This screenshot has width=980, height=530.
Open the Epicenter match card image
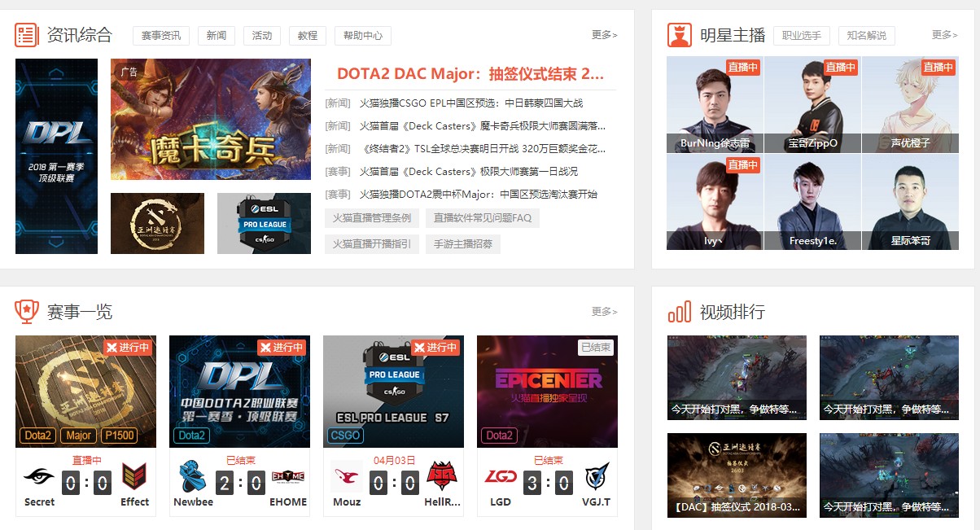tap(547, 392)
